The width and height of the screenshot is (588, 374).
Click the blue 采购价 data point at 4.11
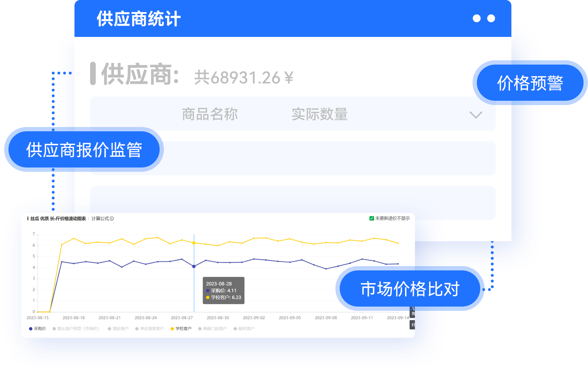click(194, 266)
